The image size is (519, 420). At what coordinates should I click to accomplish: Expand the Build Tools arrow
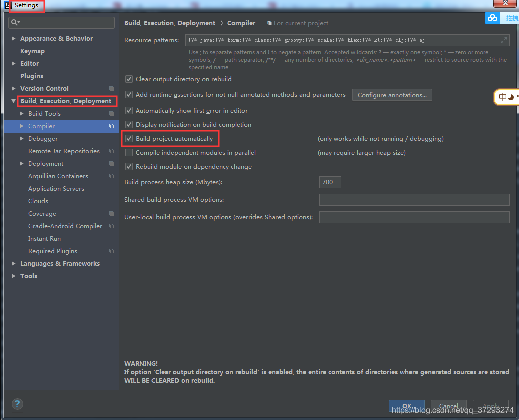[22, 114]
